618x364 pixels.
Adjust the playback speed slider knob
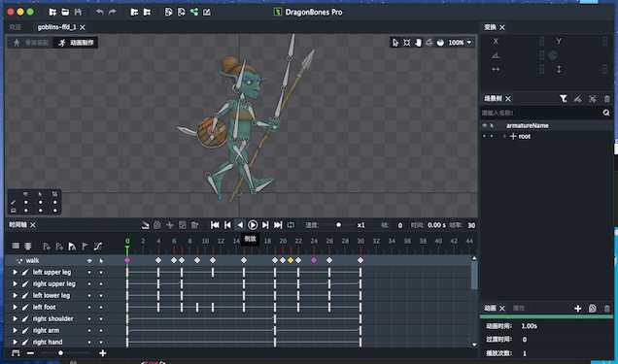point(338,225)
